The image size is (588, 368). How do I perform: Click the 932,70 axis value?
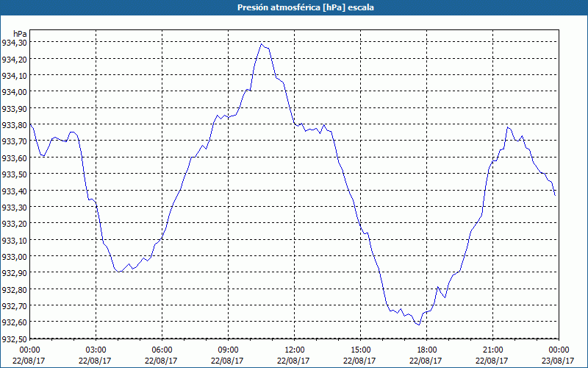coord(15,306)
